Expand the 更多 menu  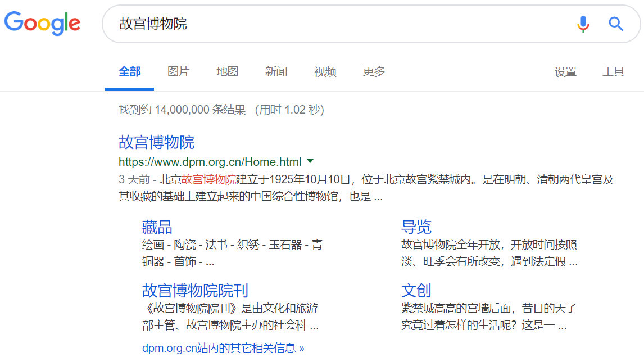click(x=374, y=72)
